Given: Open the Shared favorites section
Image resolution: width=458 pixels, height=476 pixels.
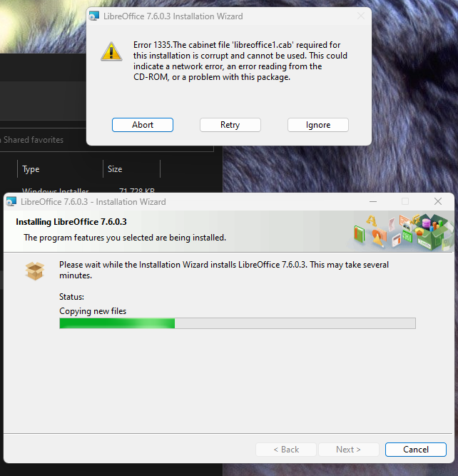Looking at the screenshot, I should pyautogui.click(x=32, y=140).
